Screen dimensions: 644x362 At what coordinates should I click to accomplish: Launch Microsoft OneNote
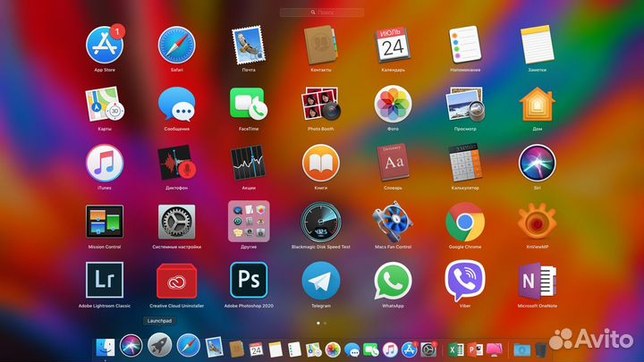click(538, 282)
